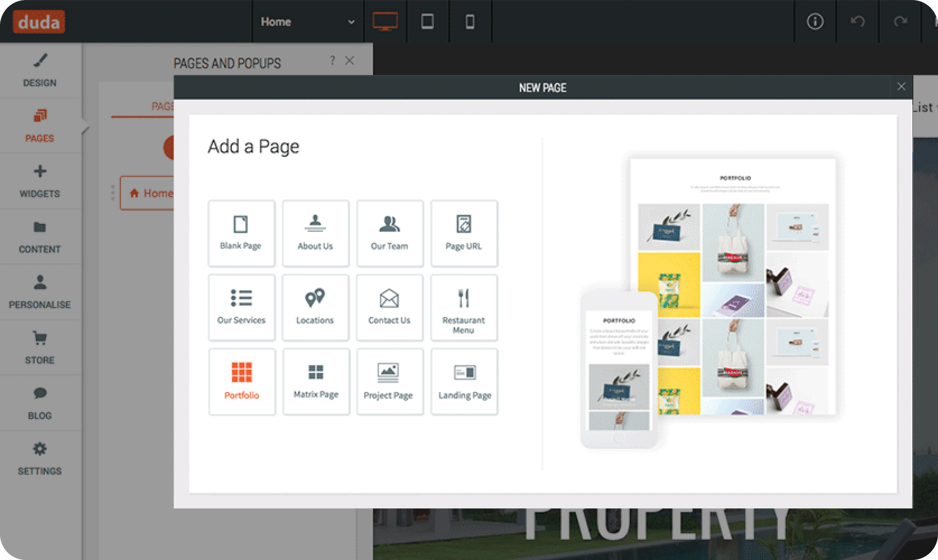Pick the Contact Us page template
Screen dimensions: 938x560
coord(390,308)
